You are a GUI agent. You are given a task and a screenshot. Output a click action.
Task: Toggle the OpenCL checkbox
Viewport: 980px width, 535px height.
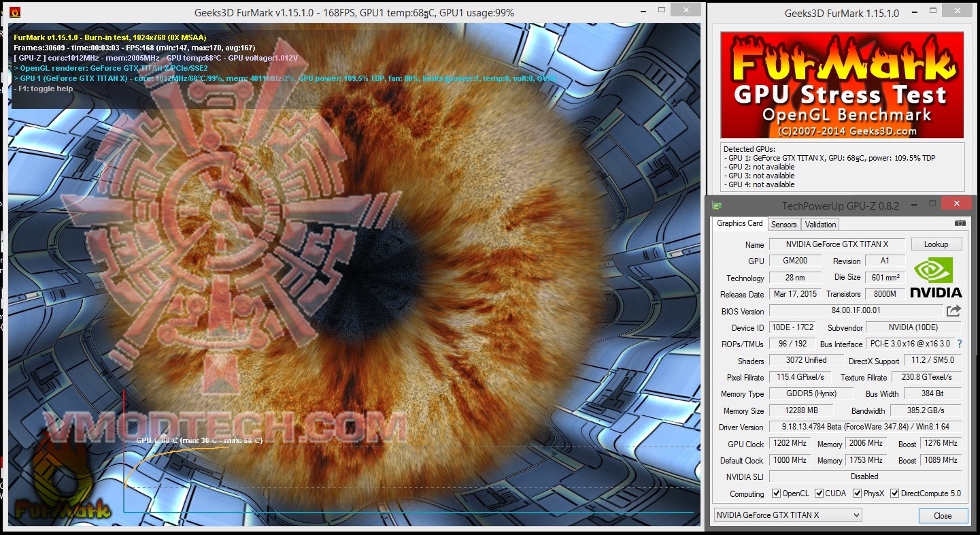click(x=777, y=493)
